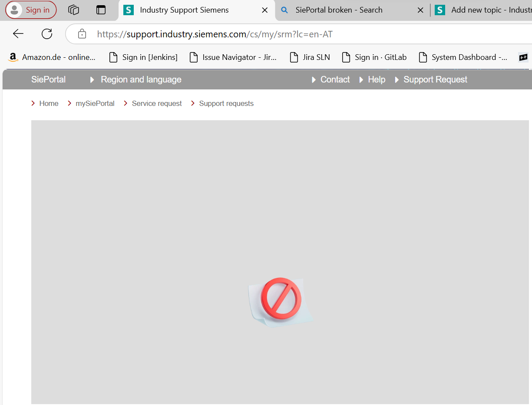Click the red chevron before Service request

pyautogui.click(x=126, y=103)
